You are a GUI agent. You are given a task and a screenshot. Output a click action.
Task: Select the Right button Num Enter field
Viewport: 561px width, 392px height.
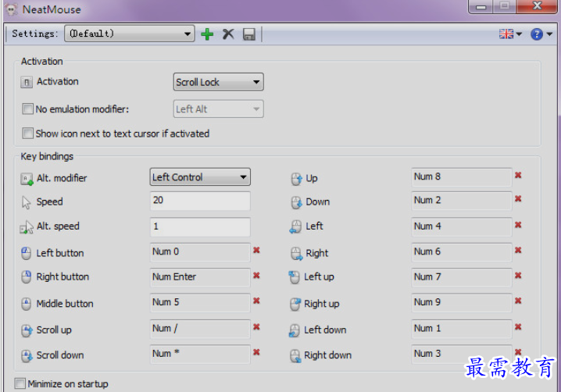(200, 277)
